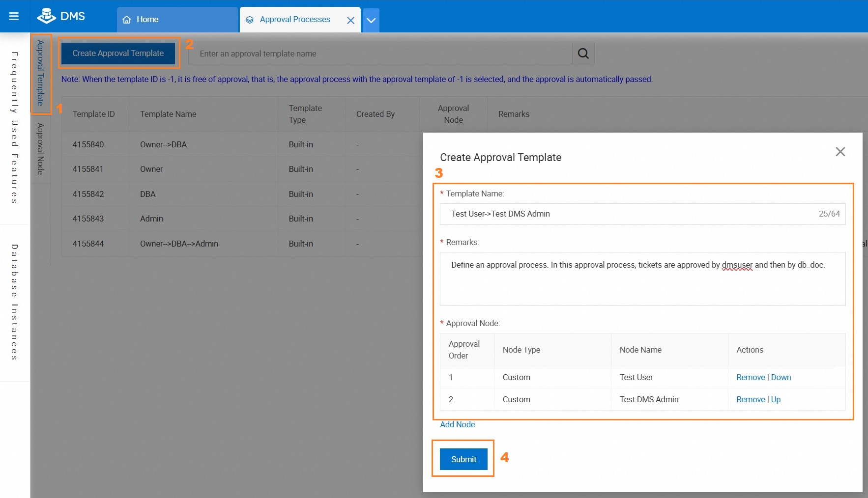Move the Test User node Down

tap(781, 377)
